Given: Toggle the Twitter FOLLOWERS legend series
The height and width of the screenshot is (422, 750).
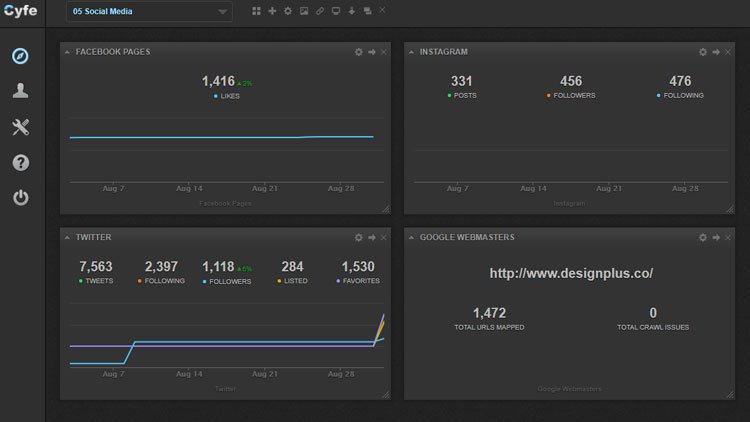Looking at the screenshot, I should 227,281.
